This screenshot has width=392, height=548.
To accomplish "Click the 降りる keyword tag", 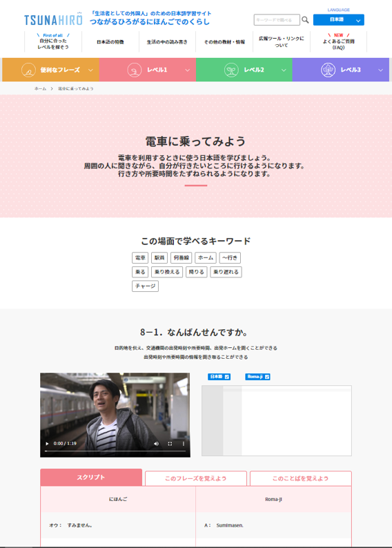I will [197, 272].
